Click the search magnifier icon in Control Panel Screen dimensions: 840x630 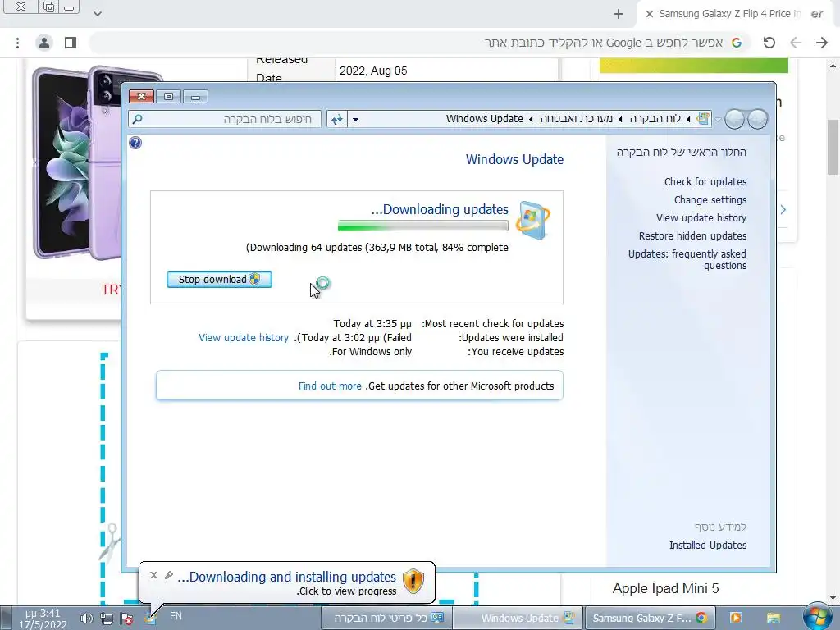point(138,119)
